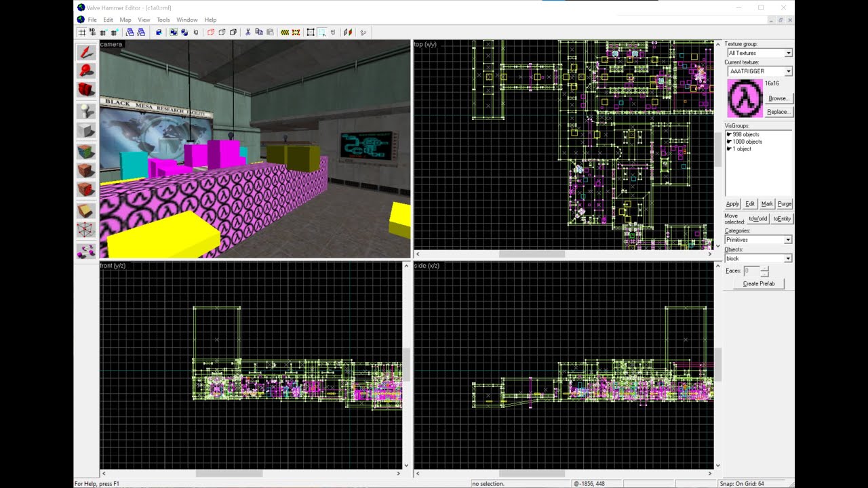Image resolution: width=868 pixels, height=488 pixels.
Task: Select the Path tool
Action: click(86, 251)
